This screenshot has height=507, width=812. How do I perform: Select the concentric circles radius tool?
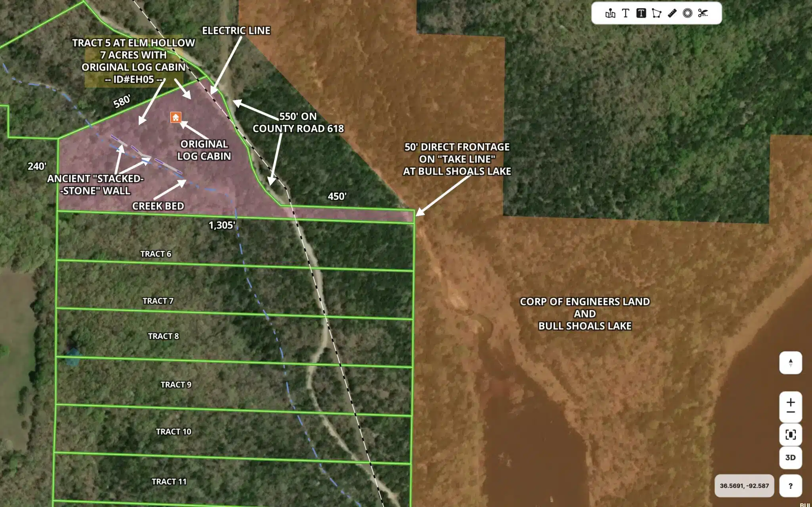pos(688,13)
